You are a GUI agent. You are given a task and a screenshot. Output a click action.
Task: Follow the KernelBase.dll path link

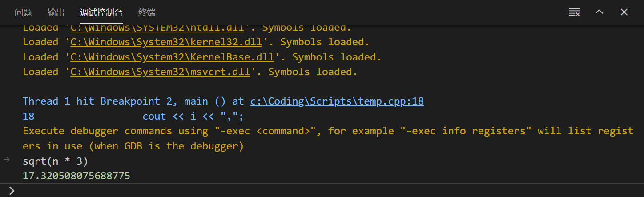click(172, 57)
